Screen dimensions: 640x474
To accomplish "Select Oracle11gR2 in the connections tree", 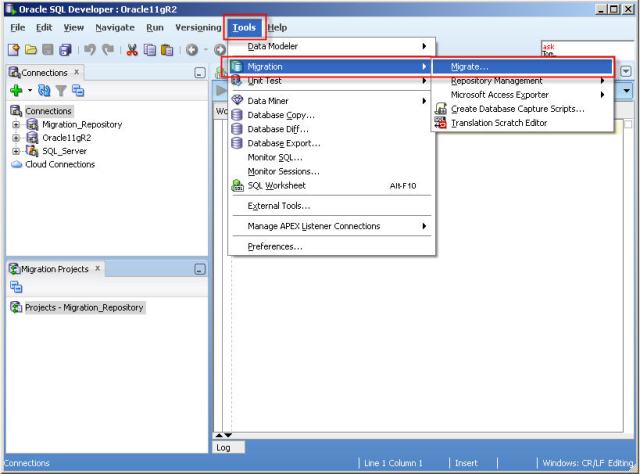I will (67, 138).
